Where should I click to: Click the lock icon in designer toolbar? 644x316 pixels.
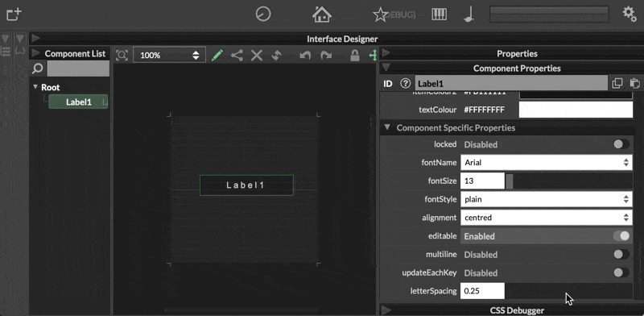(355, 55)
